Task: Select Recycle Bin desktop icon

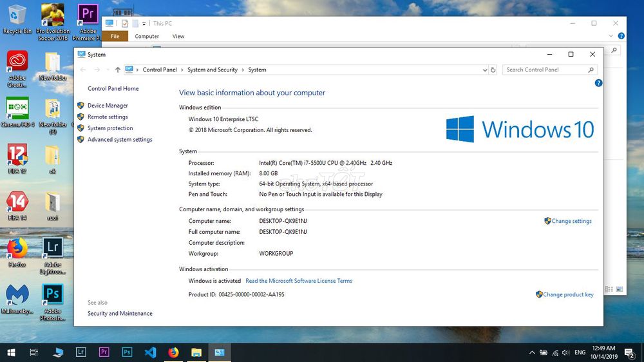Action: 17,19
